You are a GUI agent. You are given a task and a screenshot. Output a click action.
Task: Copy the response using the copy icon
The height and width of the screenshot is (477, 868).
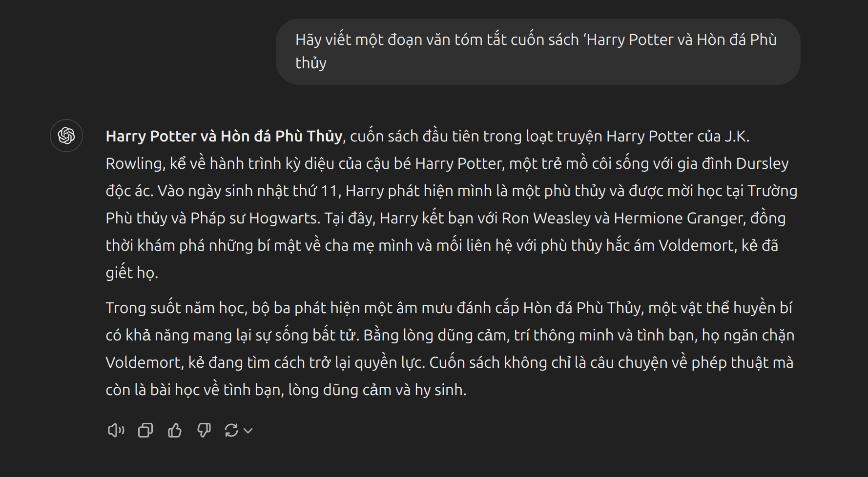145,430
